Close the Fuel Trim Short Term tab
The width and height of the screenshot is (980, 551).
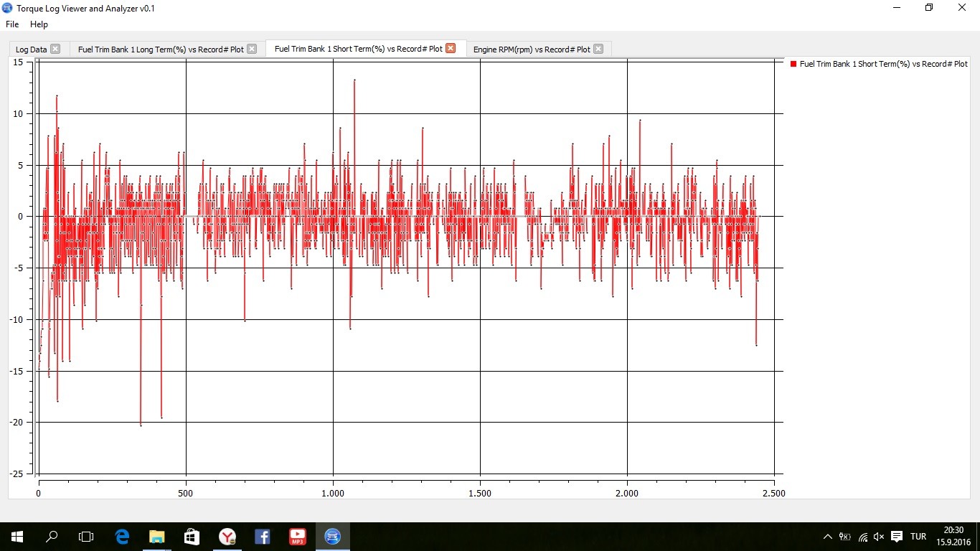(x=451, y=48)
